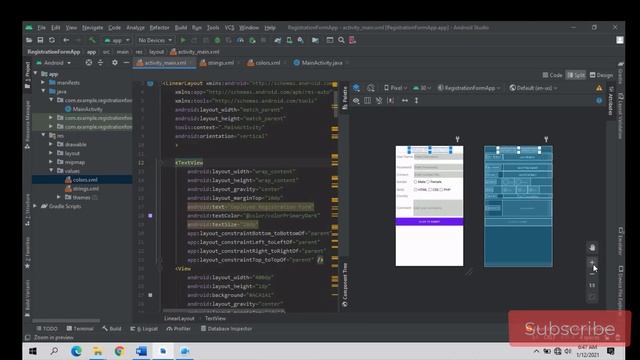640x360 pixels.
Task: Click the Pan hand tool icon
Action: point(592,248)
